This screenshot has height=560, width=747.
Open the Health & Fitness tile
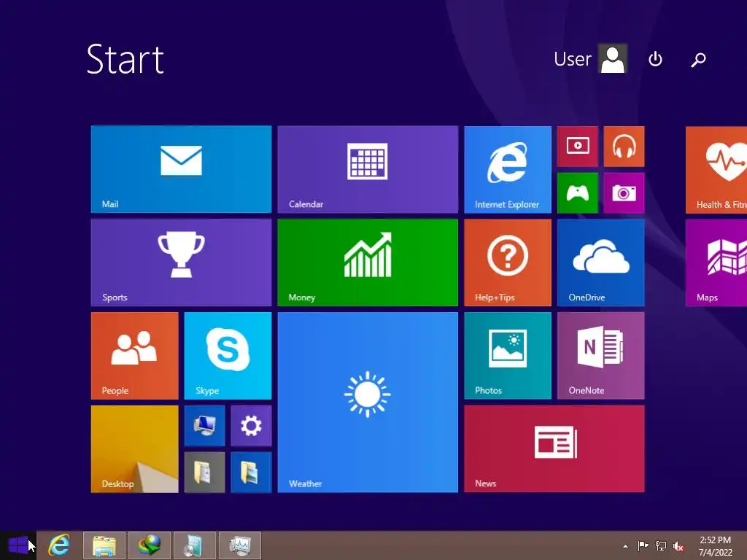point(716,169)
